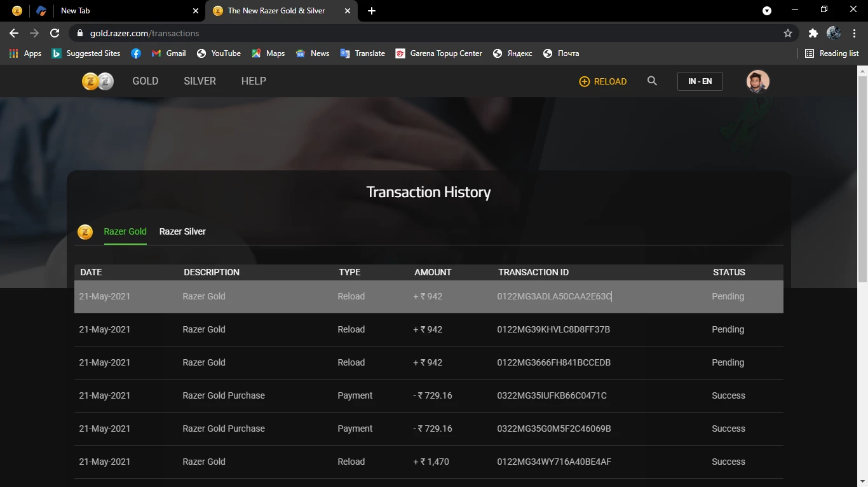
Task: Click the Transaction History heading
Action: click(429, 192)
